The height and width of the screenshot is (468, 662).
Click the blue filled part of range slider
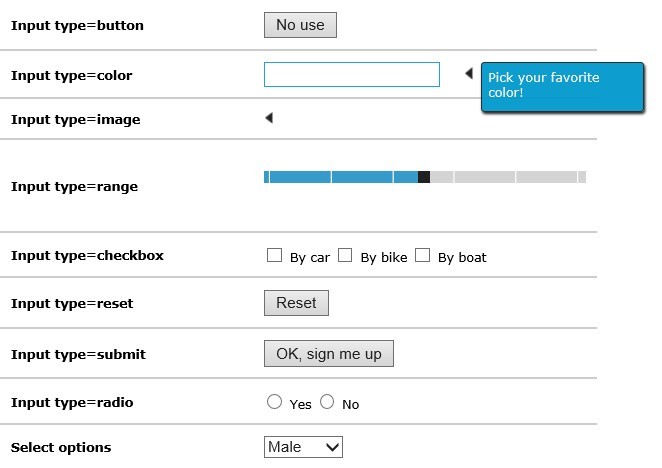(341, 177)
